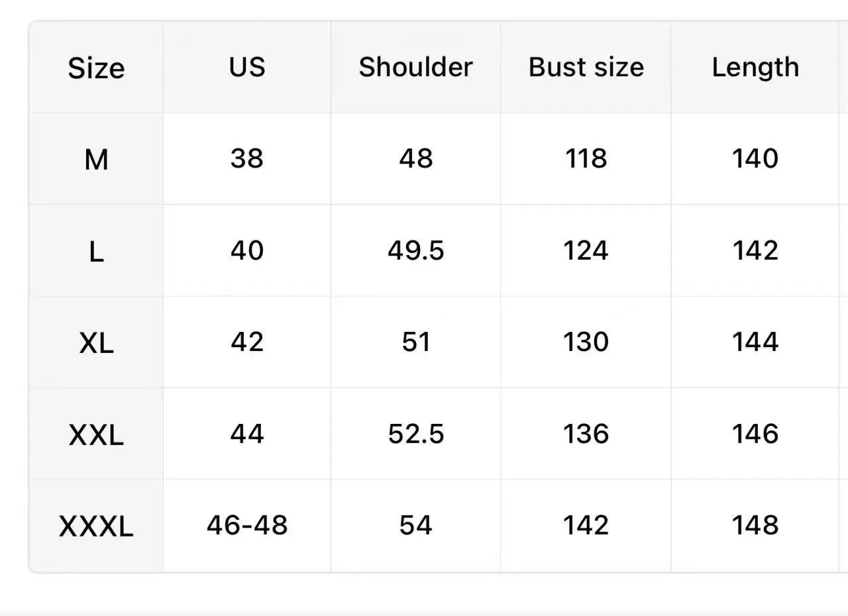Click the US column header
This screenshot has height=616, width=848.
pos(247,67)
